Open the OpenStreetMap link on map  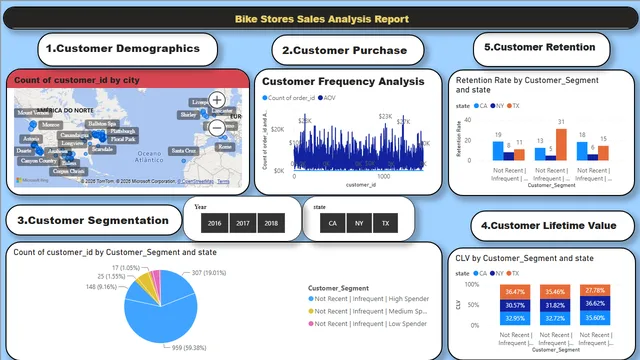[197, 181]
